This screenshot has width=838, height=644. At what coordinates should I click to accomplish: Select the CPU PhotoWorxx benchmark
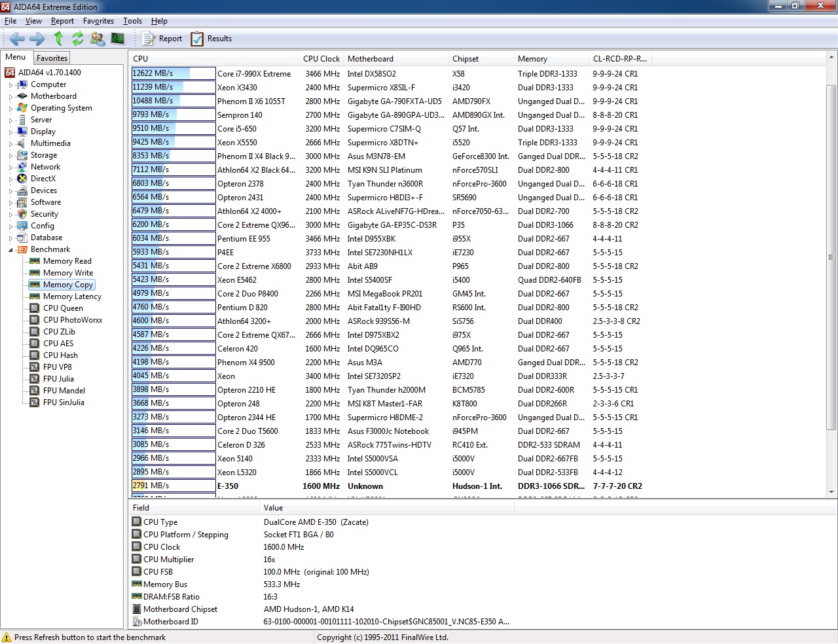[73, 320]
